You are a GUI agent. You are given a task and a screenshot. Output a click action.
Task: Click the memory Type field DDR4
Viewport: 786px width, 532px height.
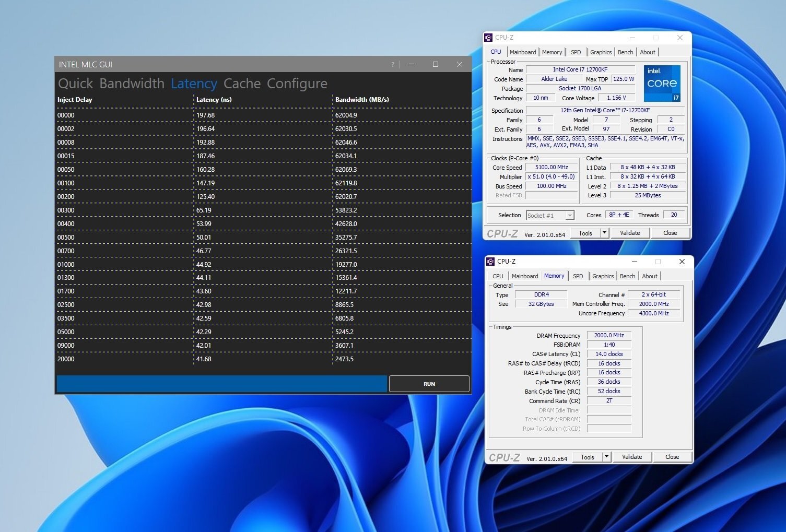[x=541, y=294]
